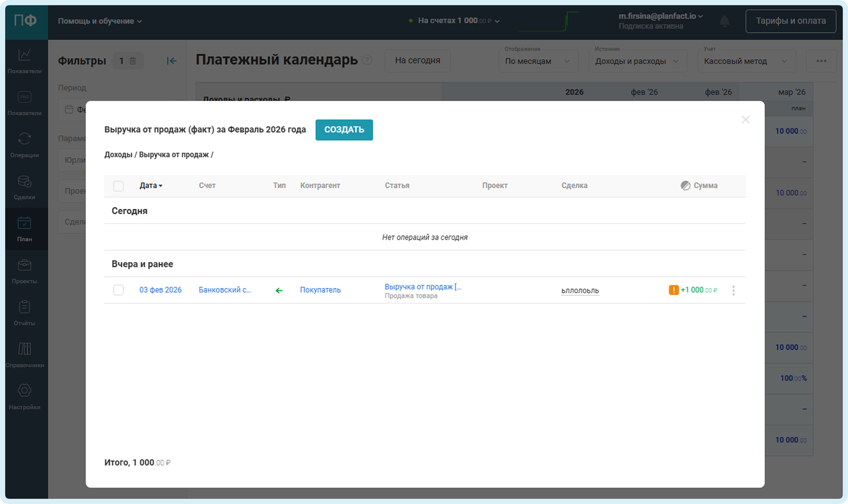848x504 pixels.
Task: Toggle the round icon next to Сумма header
Action: (685, 185)
